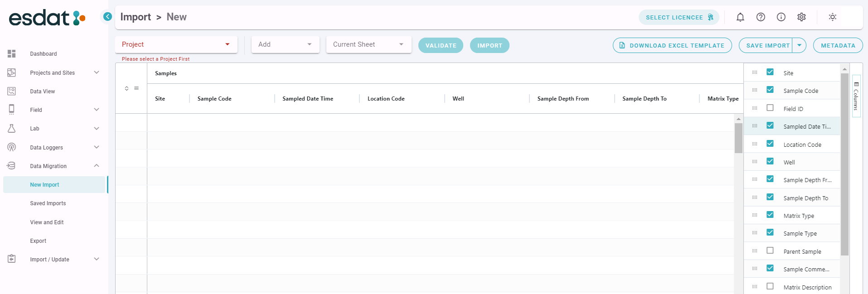
Task: Collapse the sidebar with the round arrow icon
Action: 107,17
